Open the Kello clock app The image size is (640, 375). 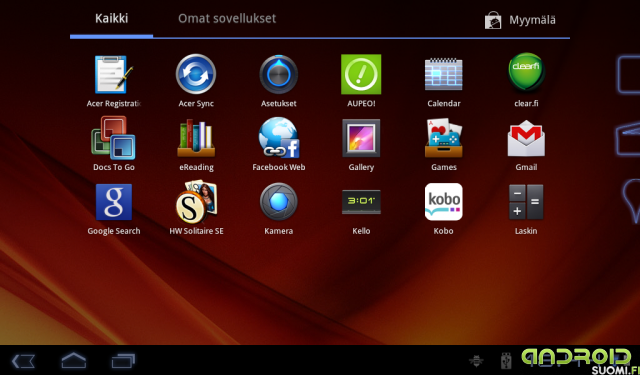361,202
